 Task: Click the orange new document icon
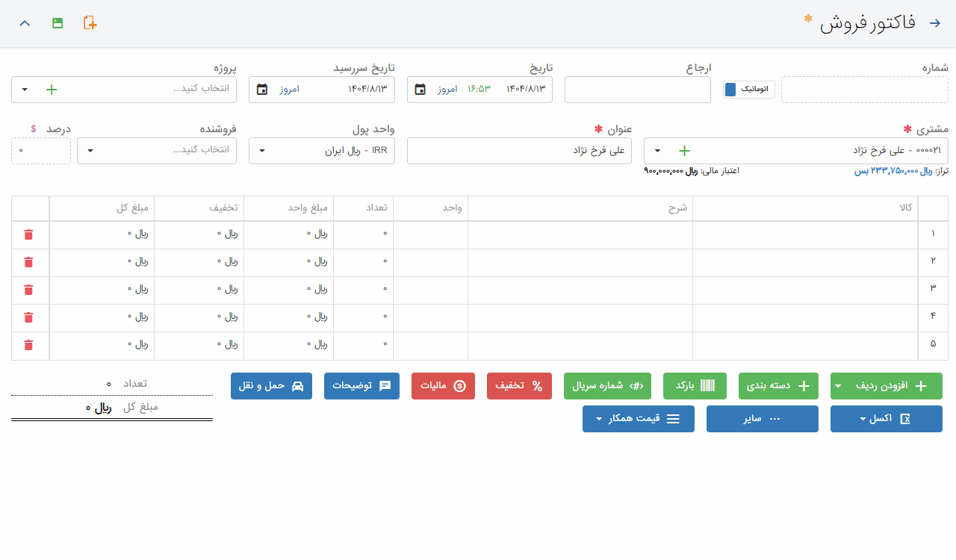point(90,23)
